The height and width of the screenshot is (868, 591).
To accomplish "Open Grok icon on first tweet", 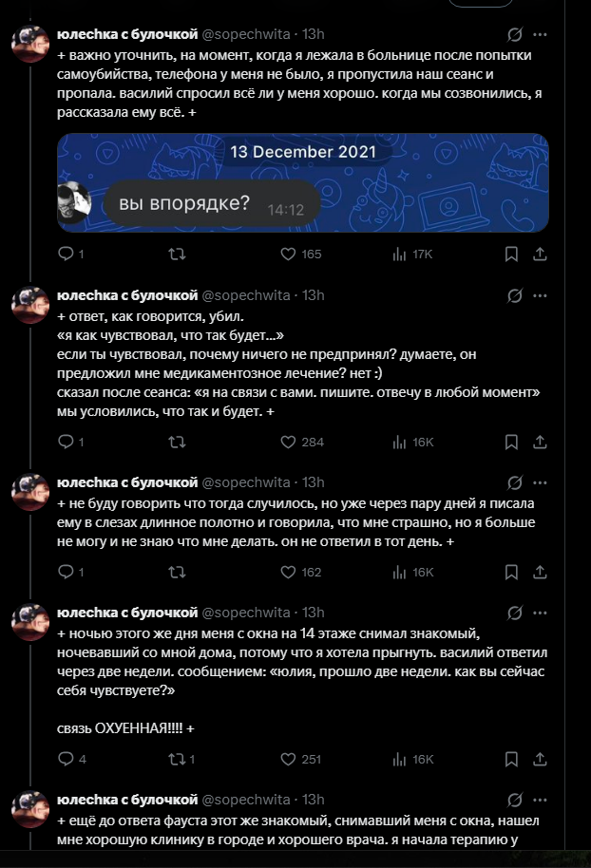I will pos(515,34).
